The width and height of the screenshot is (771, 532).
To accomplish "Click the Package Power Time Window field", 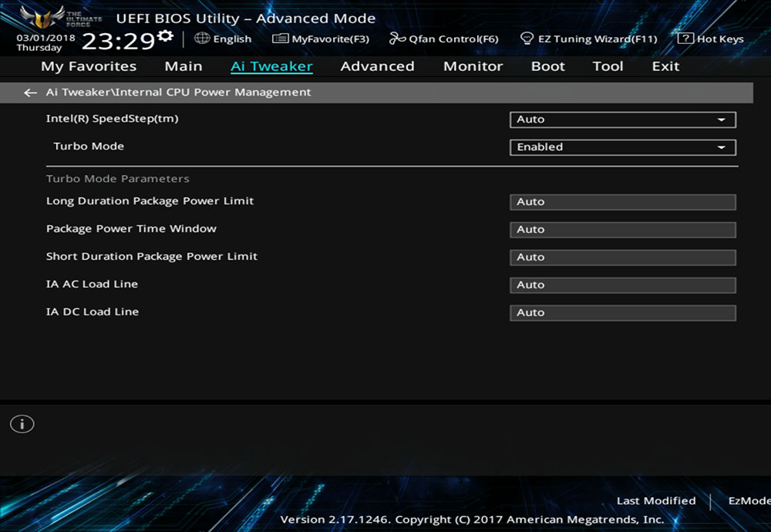I will [623, 230].
